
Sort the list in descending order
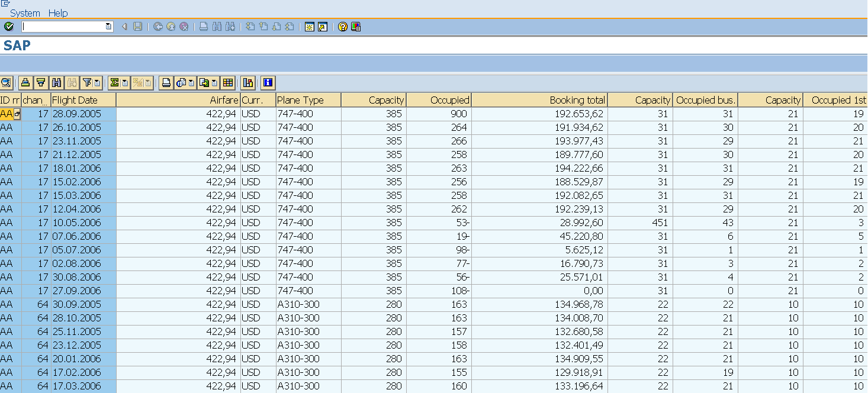(x=41, y=83)
